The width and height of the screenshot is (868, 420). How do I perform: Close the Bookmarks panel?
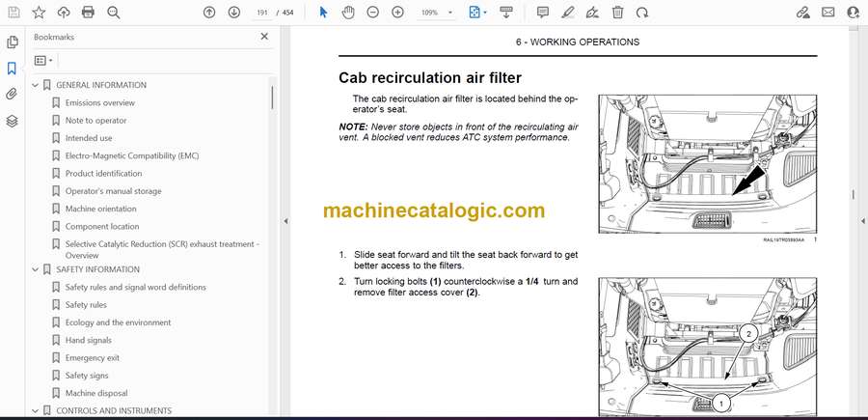point(264,37)
